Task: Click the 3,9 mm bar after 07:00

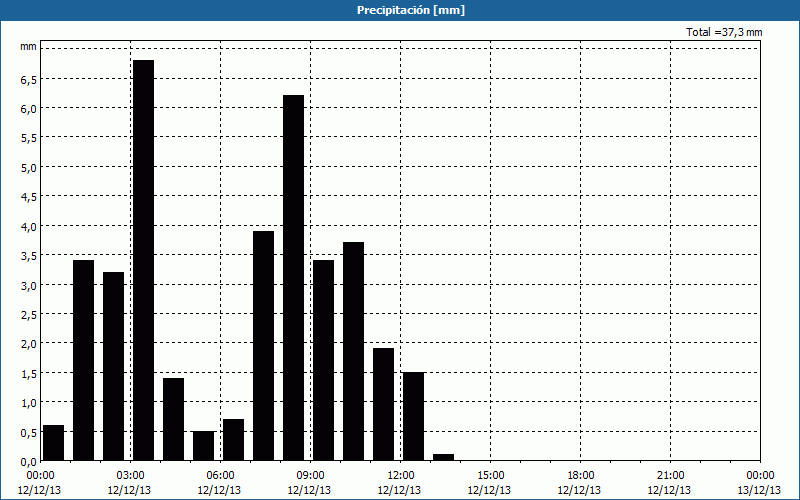Action: pos(263,346)
